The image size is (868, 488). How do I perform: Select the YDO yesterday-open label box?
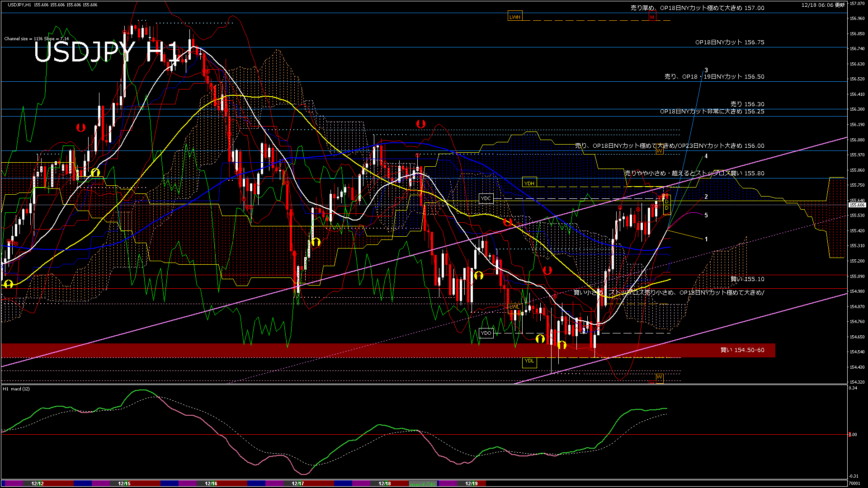(486, 333)
